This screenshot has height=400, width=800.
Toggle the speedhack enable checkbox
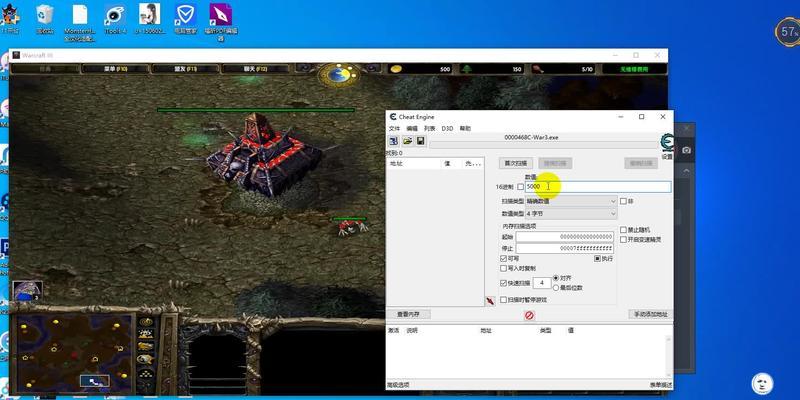(623, 239)
